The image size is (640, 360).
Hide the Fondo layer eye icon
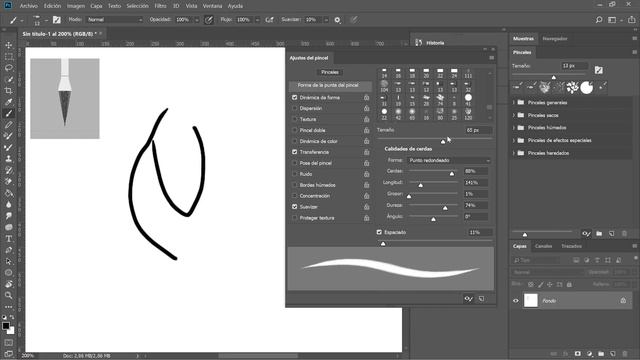pyautogui.click(x=516, y=301)
